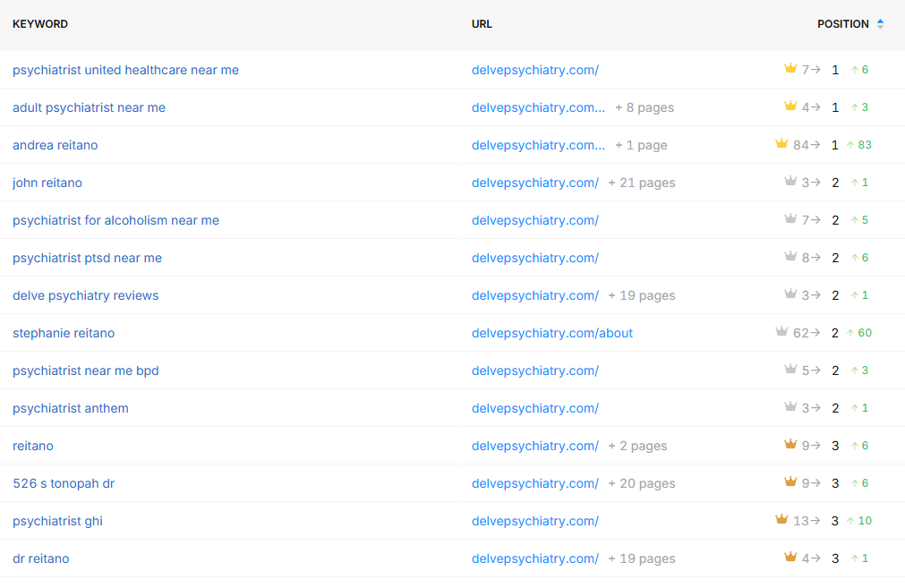
Task: Expand '+ 8 pages' for adult psychiatrist
Action: [x=645, y=107]
